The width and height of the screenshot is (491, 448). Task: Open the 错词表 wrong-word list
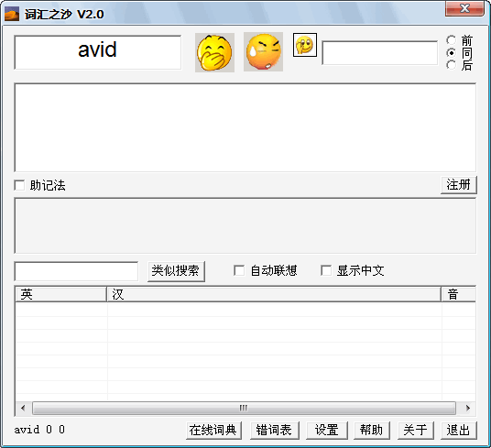[275, 431]
